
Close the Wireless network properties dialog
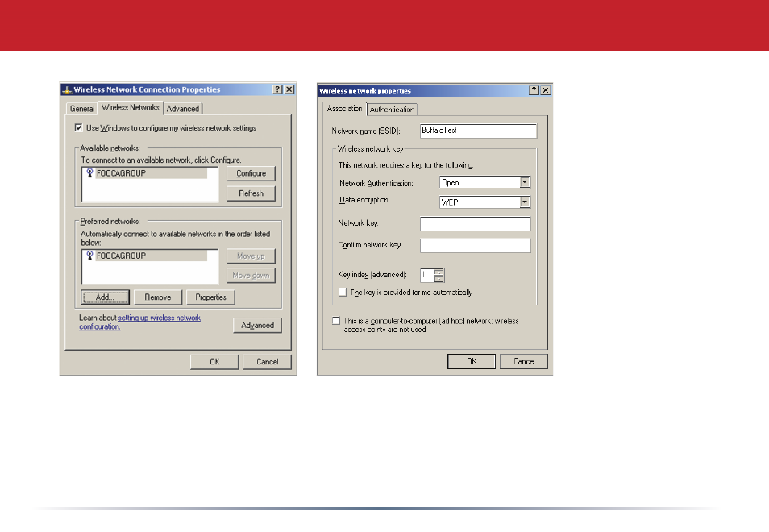pyautogui.click(x=546, y=90)
